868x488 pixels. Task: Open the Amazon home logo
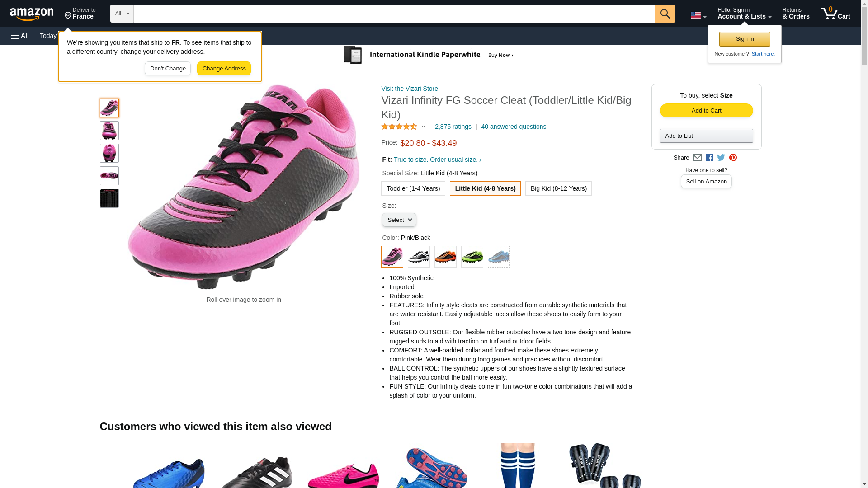pos(32,14)
